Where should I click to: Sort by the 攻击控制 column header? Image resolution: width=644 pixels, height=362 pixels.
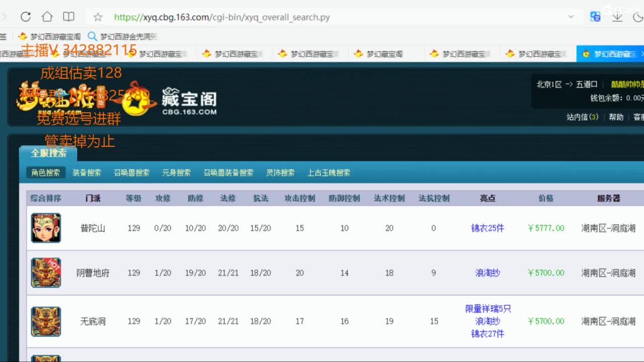(x=299, y=198)
